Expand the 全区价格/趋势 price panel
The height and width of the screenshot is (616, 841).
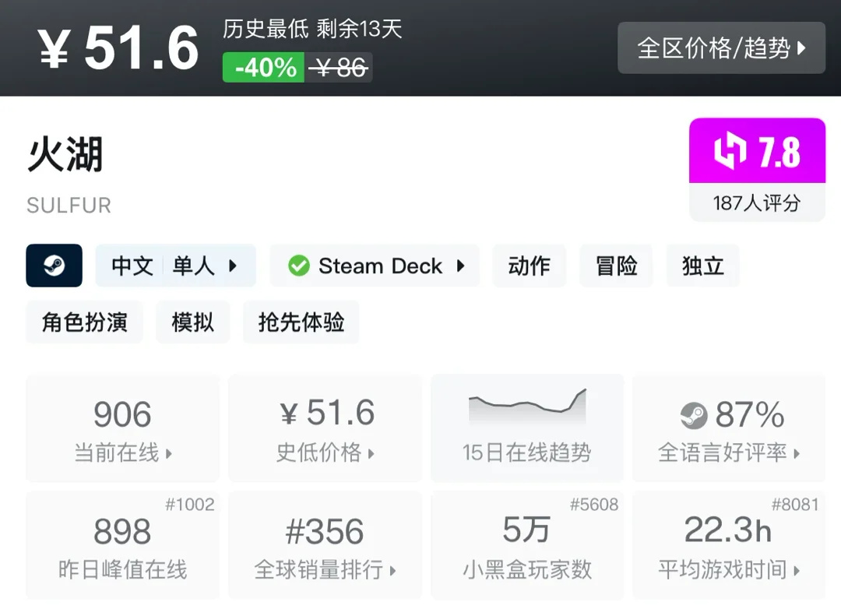click(721, 48)
